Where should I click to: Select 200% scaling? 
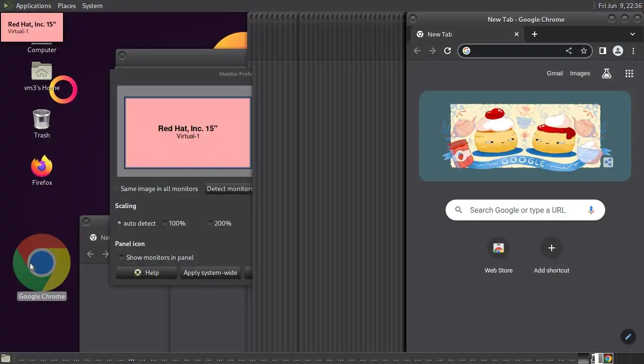coord(220,223)
